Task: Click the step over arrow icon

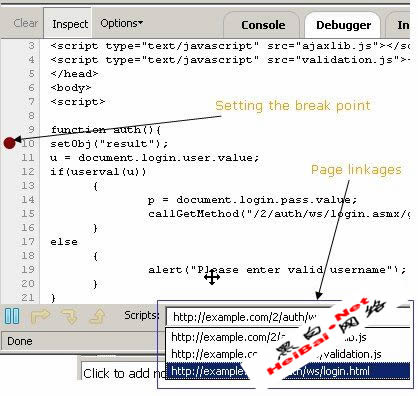Action: click(40, 316)
